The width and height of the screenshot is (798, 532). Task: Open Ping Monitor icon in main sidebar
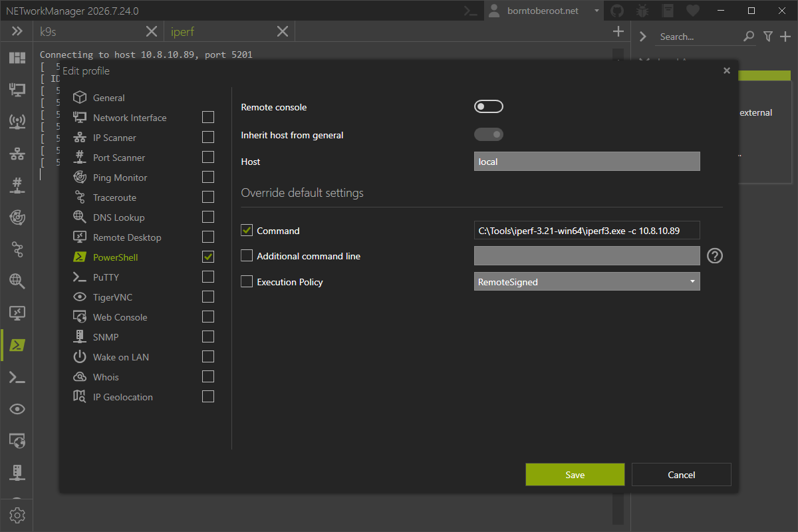[x=17, y=217]
